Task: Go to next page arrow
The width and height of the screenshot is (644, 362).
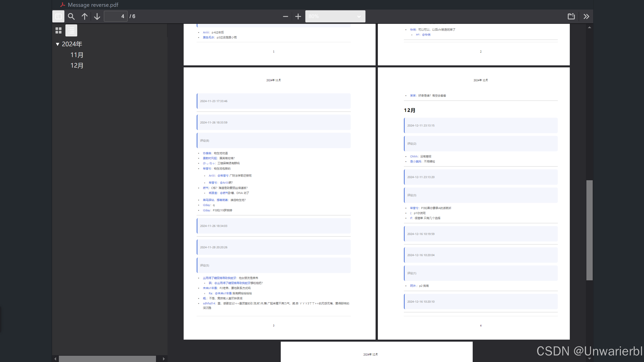Action: 97,16
